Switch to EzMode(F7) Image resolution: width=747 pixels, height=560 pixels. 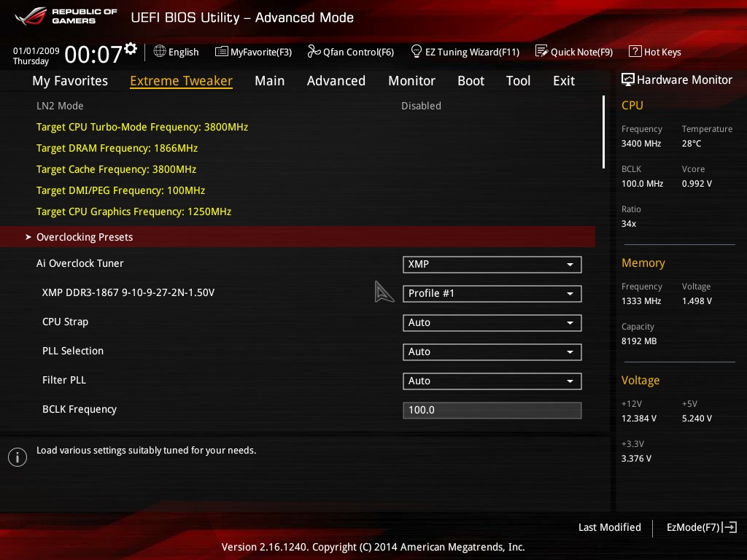click(x=701, y=527)
